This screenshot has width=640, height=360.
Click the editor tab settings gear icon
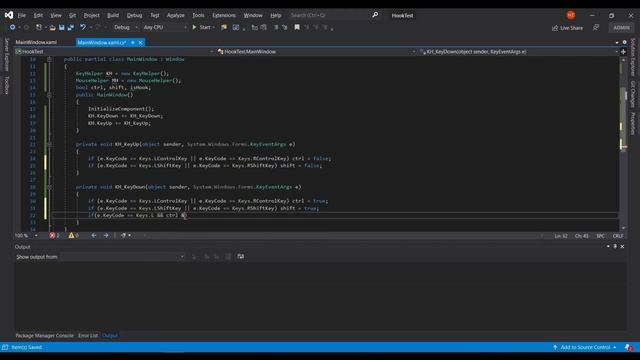[624, 42]
